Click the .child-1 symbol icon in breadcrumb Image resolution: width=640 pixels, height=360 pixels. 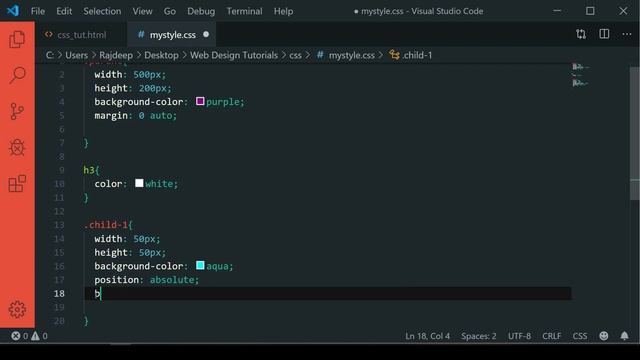pos(394,55)
